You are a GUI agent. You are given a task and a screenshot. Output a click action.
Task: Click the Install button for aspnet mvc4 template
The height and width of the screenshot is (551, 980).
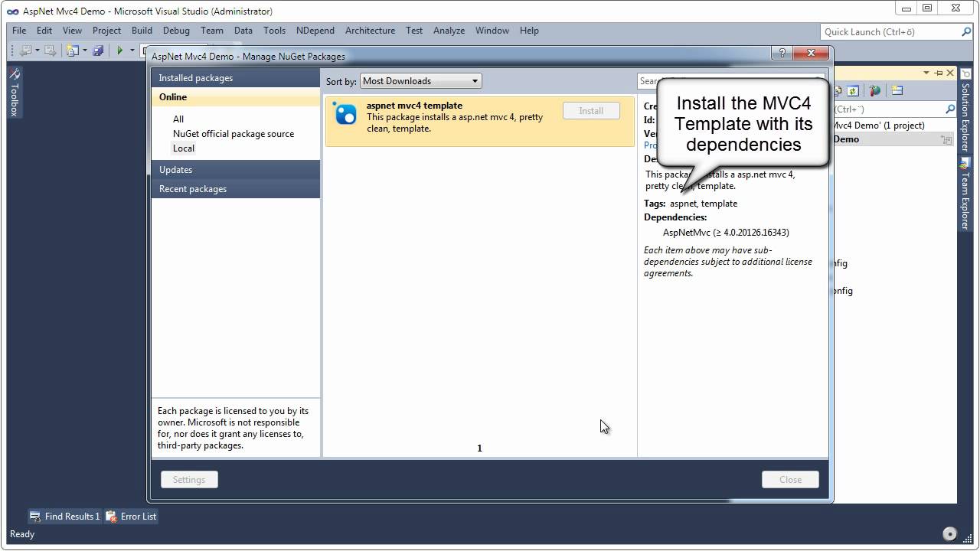(x=591, y=111)
